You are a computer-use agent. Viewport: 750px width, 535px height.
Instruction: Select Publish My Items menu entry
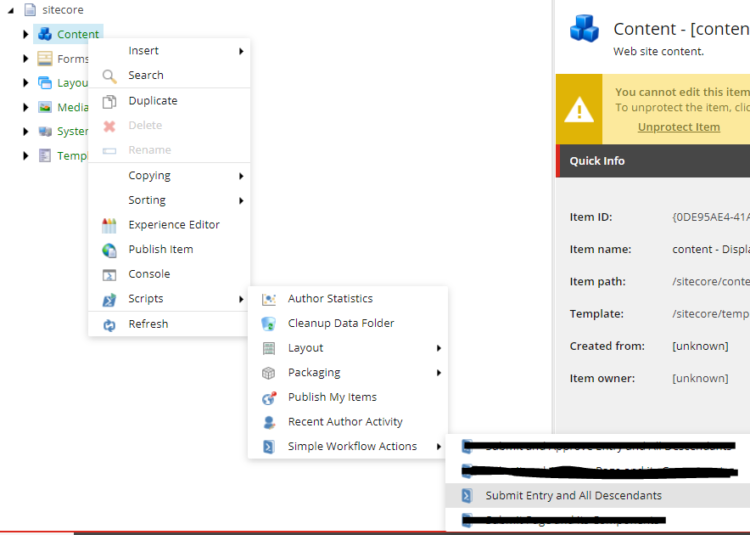[332, 397]
